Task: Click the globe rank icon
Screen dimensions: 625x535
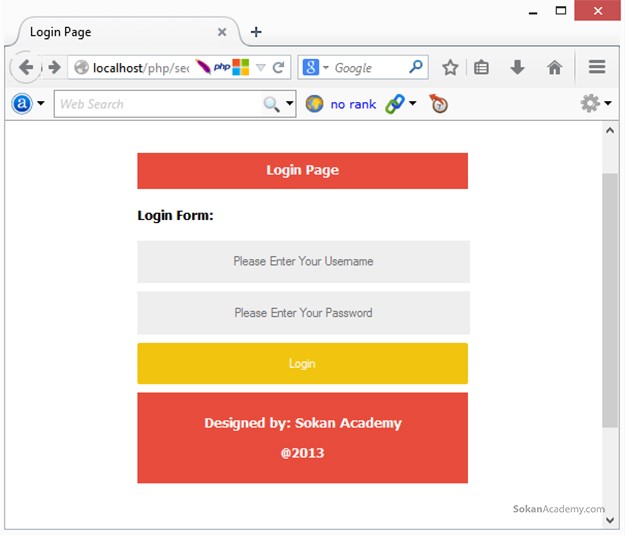Action: 314,104
